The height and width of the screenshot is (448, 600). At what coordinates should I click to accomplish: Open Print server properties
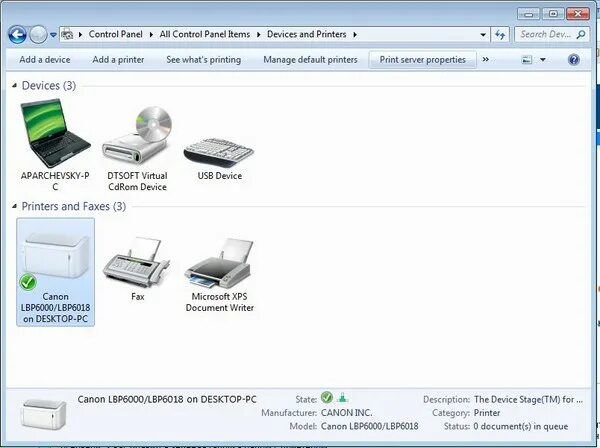[422, 60]
